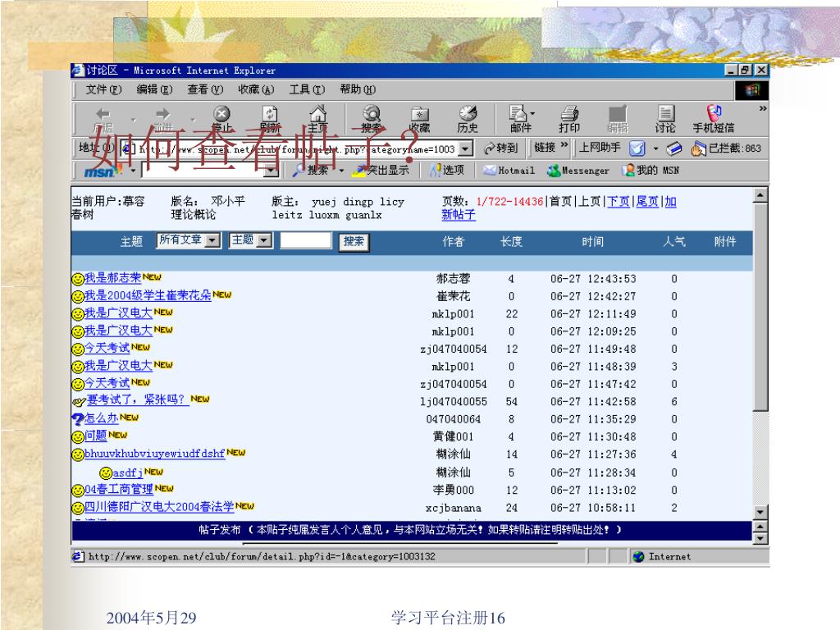Click the Forward arrow toolbar icon

pyautogui.click(x=163, y=113)
